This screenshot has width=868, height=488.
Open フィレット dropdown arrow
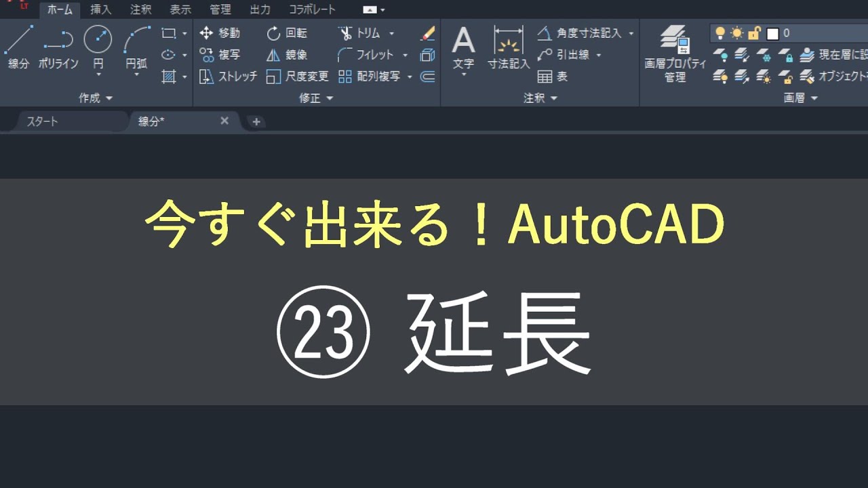[406, 55]
